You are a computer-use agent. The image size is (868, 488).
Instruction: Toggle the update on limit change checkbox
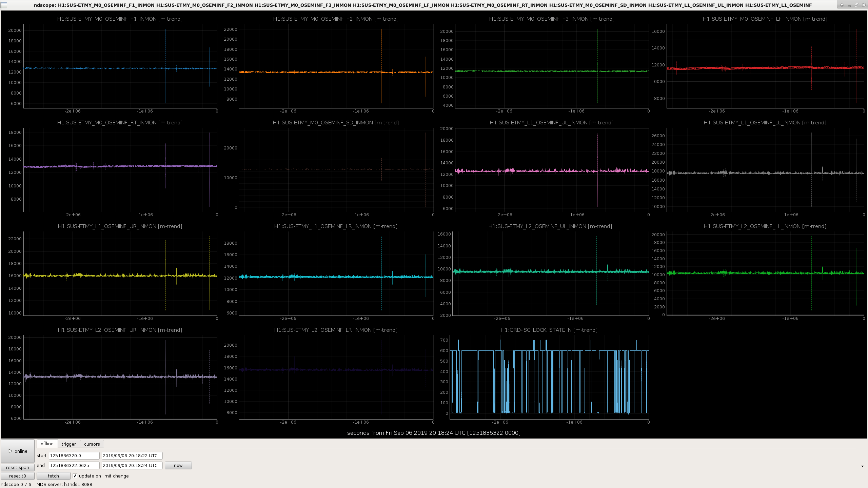75,476
